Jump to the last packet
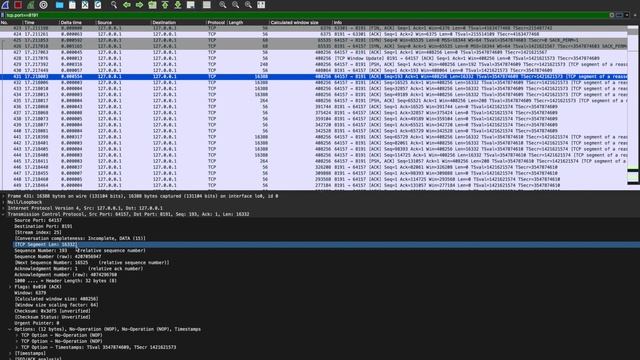The image size is (640, 360). (178, 5)
